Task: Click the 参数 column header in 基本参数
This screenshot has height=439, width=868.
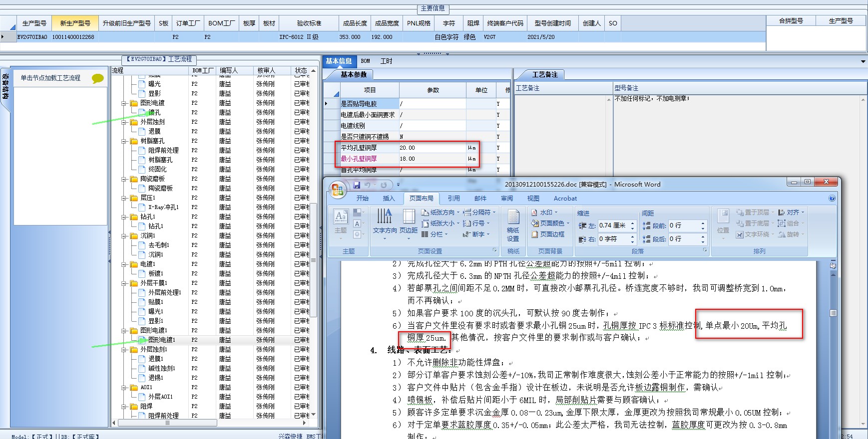Action: click(x=433, y=90)
